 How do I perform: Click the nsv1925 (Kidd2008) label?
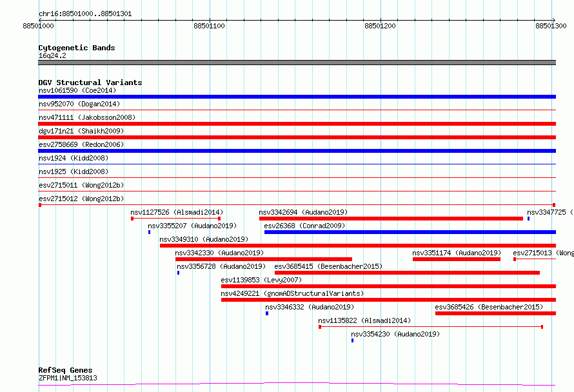click(x=74, y=171)
